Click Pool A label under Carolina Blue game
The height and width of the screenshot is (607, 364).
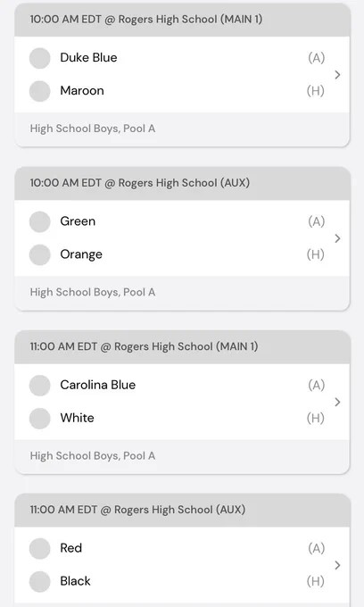93,455
